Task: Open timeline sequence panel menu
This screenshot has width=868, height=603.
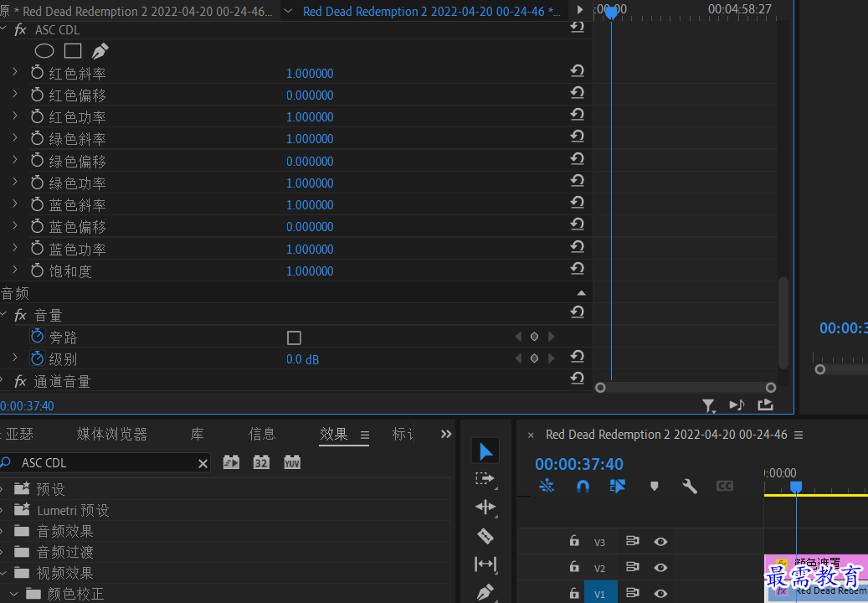Action: [799, 435]
